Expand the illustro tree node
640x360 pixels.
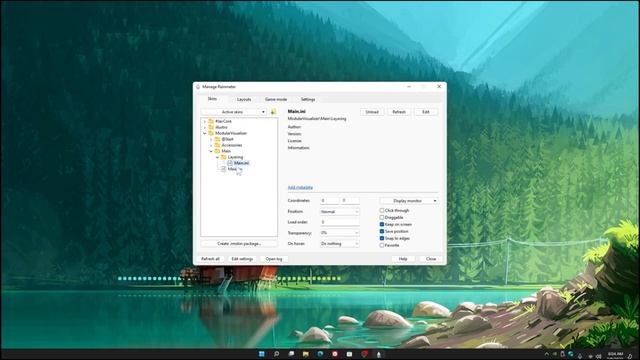coord(204,127)
